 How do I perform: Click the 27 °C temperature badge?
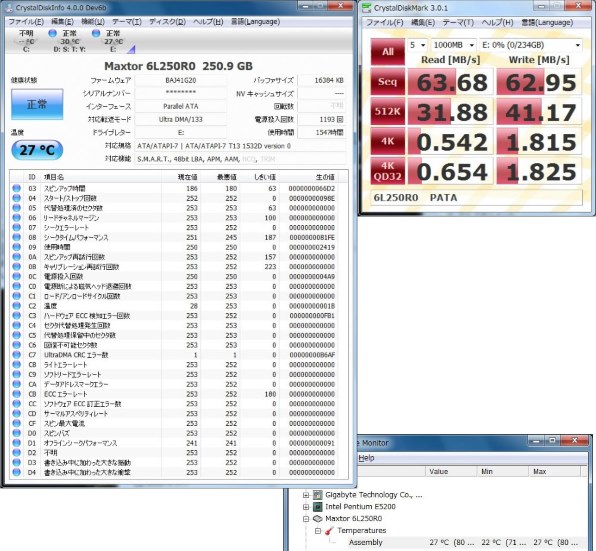pyautogui.click(x=37, y=150)
